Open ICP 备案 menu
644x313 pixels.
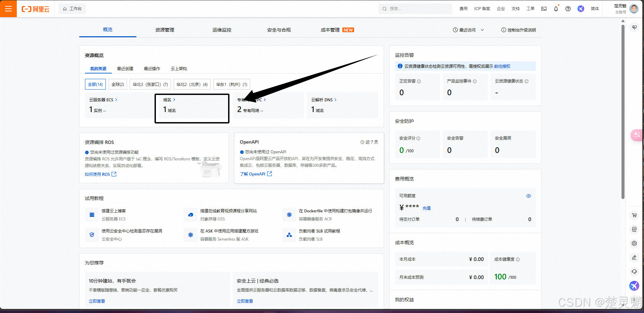[x=482, y=9]
